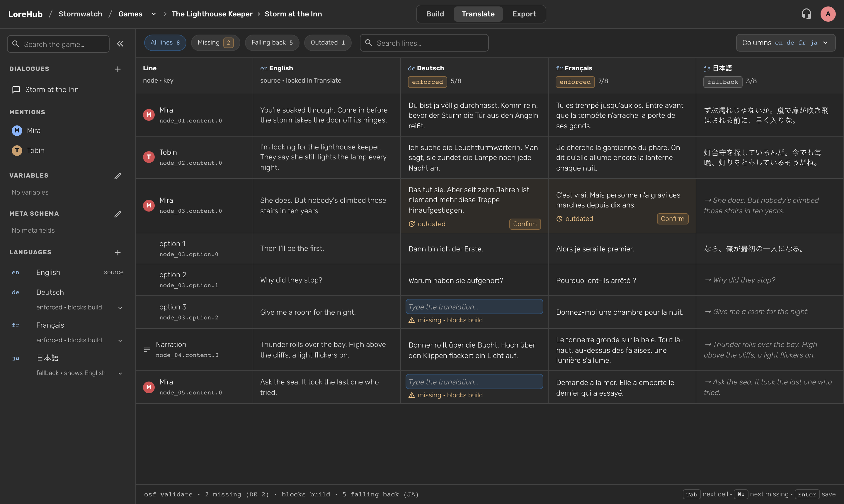This screenshot has width=844, height=504.
Task: Click Deutsch translation input for option 3
Action: pos(474,307)
